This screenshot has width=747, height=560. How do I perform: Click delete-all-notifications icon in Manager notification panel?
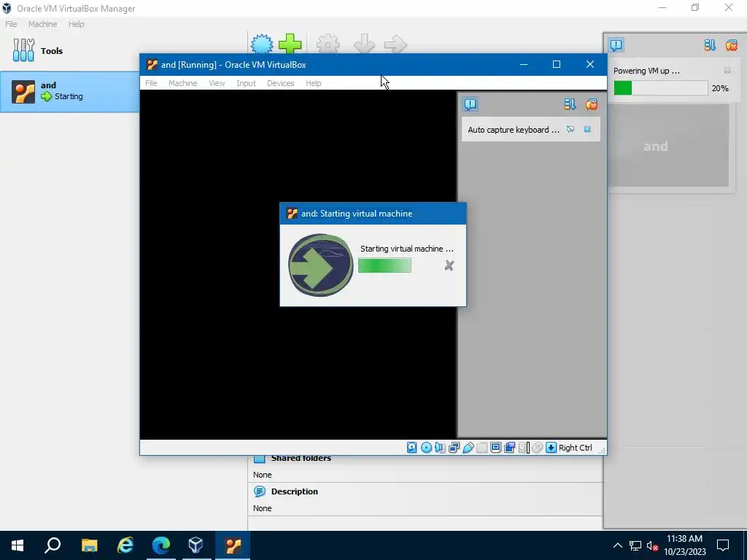tap(731, 45)
